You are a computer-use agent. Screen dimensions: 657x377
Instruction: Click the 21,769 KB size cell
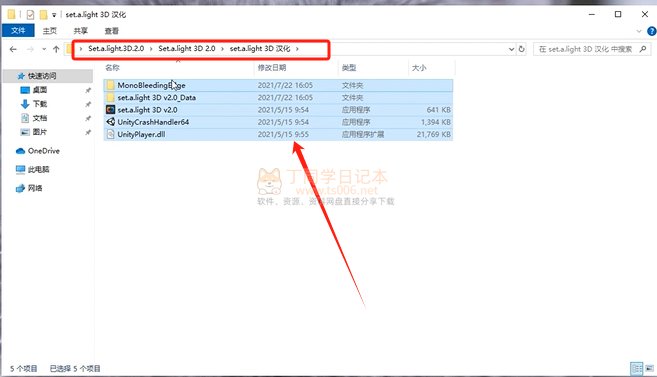point(434,134)
